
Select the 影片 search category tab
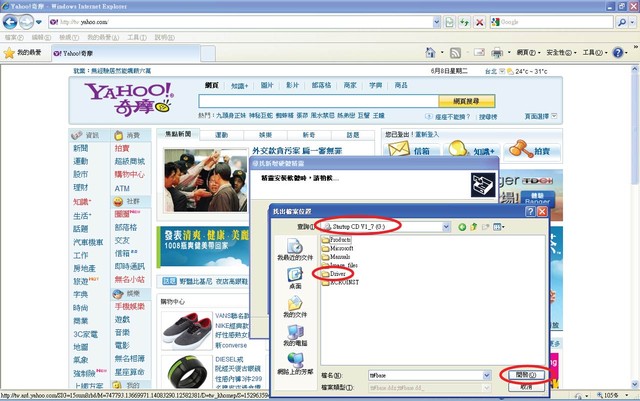click(292, 85)
